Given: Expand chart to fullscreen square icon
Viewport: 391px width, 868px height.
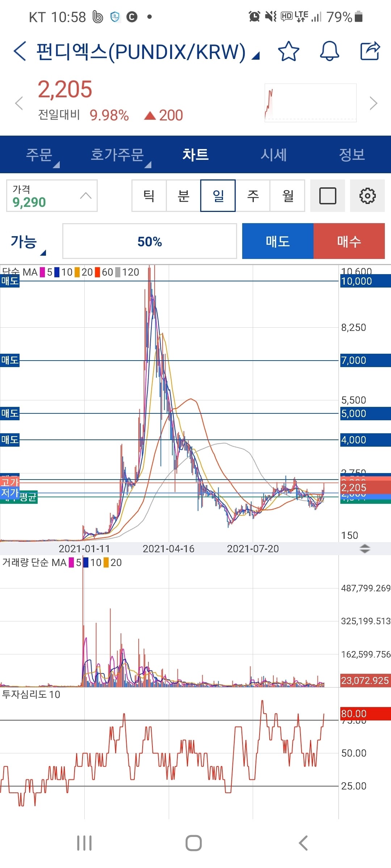Looking at the screenshot, I should (328, 196).
